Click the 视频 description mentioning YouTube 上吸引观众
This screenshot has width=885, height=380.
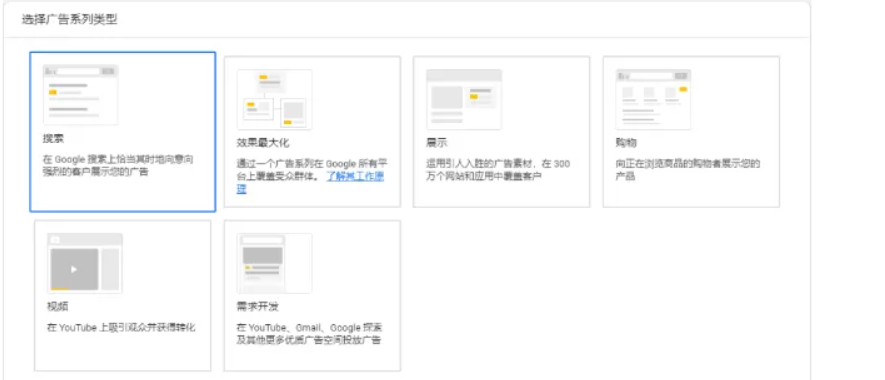[x=121, y=327]
